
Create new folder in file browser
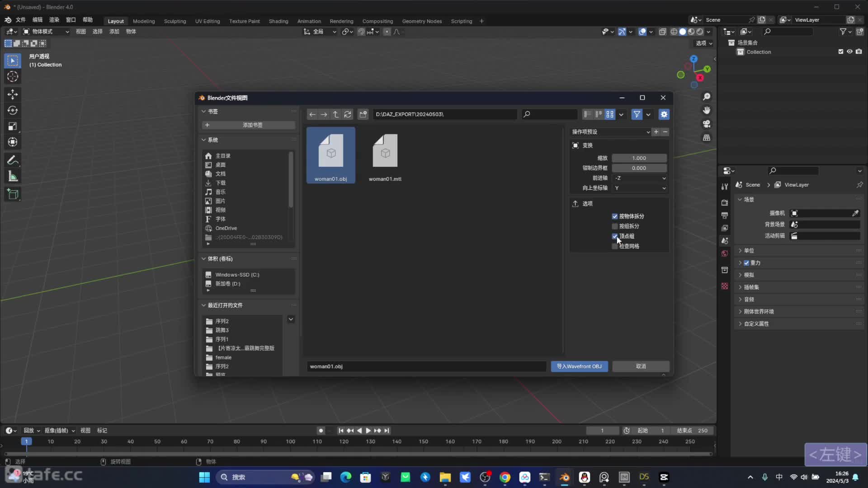[363, 114]
